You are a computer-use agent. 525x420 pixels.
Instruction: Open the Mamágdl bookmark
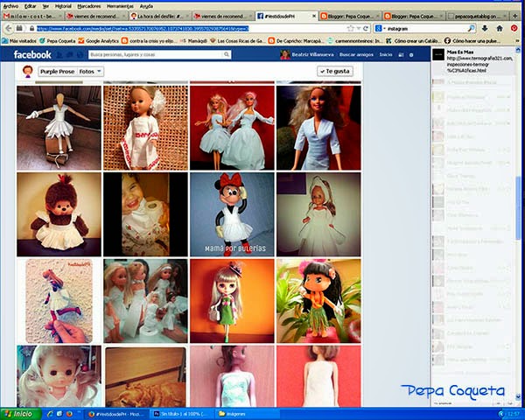pos(193,41)
